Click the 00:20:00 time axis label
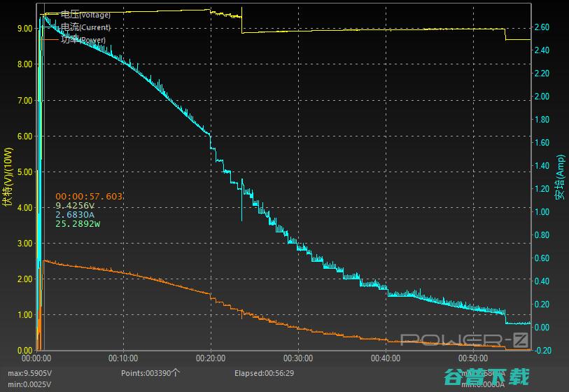Viewport: 569px width, 392px height. (211, 358)
